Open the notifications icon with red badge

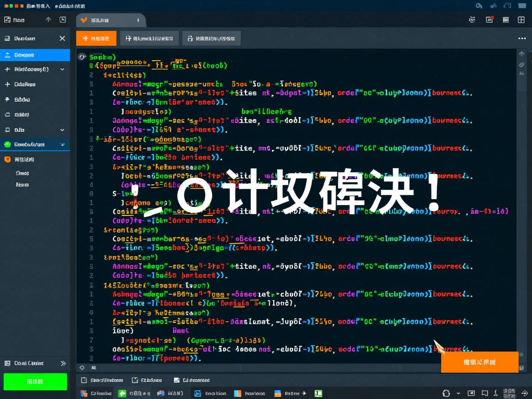pos(490,18)
